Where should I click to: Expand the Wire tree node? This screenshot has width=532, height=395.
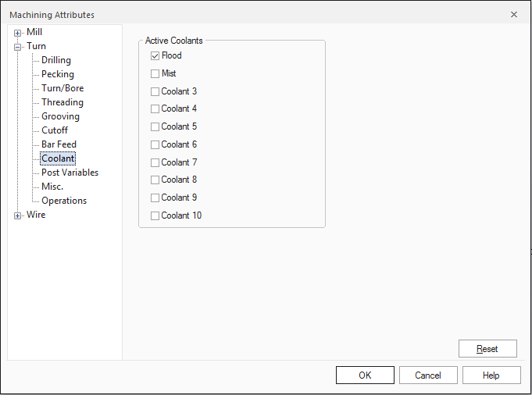pyautogui.click(x=18, y=215)
